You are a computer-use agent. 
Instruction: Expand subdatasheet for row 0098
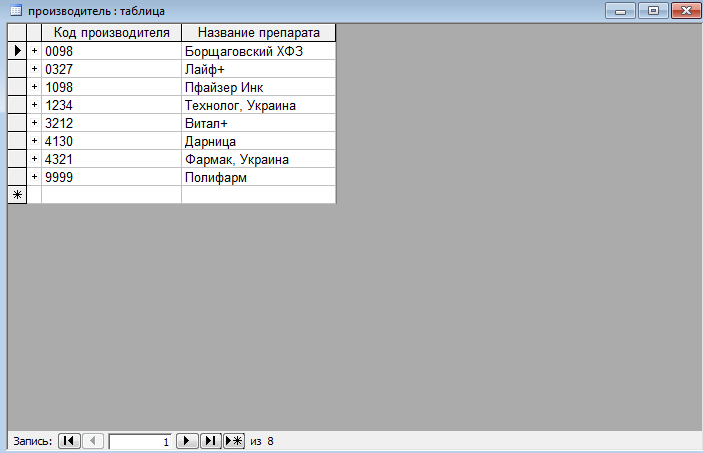pos(34,51)
